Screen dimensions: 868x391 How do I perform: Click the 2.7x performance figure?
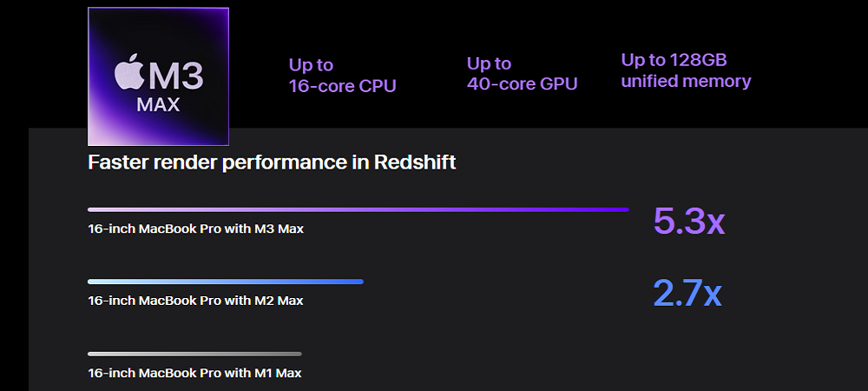coord(687,293)
